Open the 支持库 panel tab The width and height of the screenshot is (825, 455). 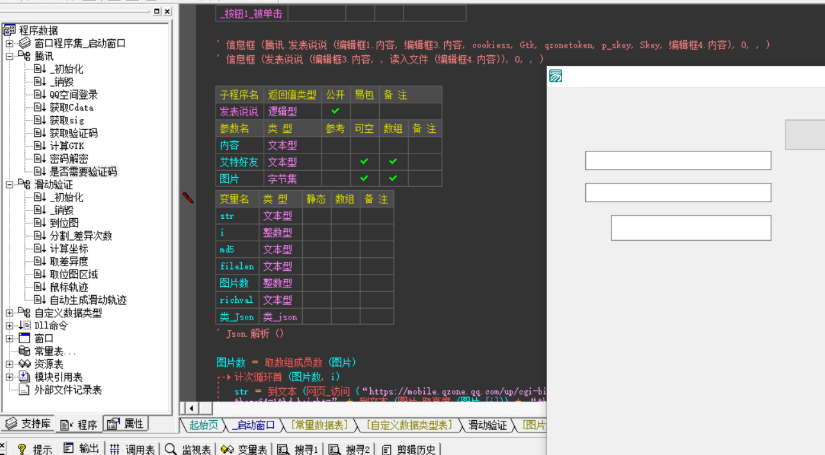coord(28,424)
